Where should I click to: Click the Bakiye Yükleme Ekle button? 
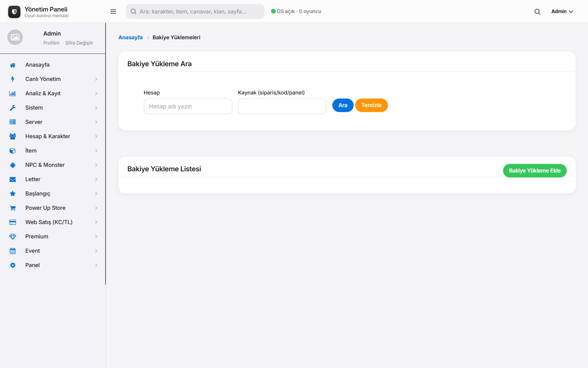click(x=535, y=171)
